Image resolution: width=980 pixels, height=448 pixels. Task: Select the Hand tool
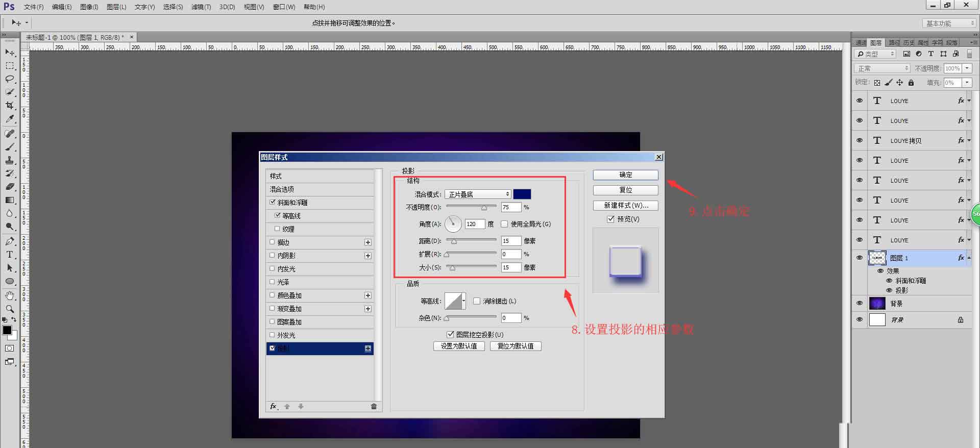(x=10, y=295)
